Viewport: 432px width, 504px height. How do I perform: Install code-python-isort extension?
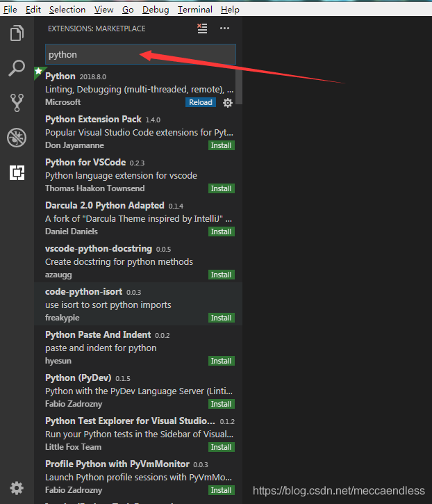click(222, 318)
